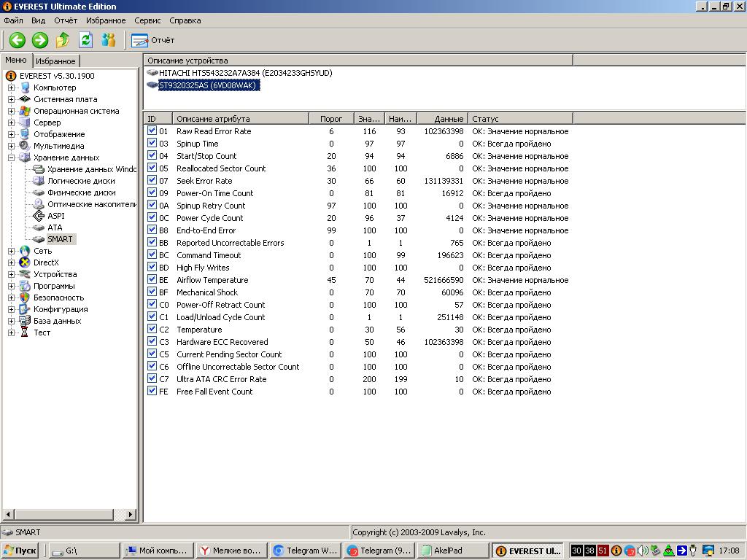Click the green Back arrow toolbar icon
Image resolution: width=747 pixels, height=560 pixels.
17,40
